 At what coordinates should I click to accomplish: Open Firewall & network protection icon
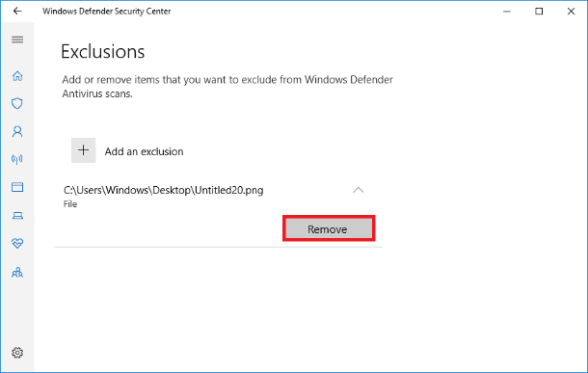[x=17, y=159]
